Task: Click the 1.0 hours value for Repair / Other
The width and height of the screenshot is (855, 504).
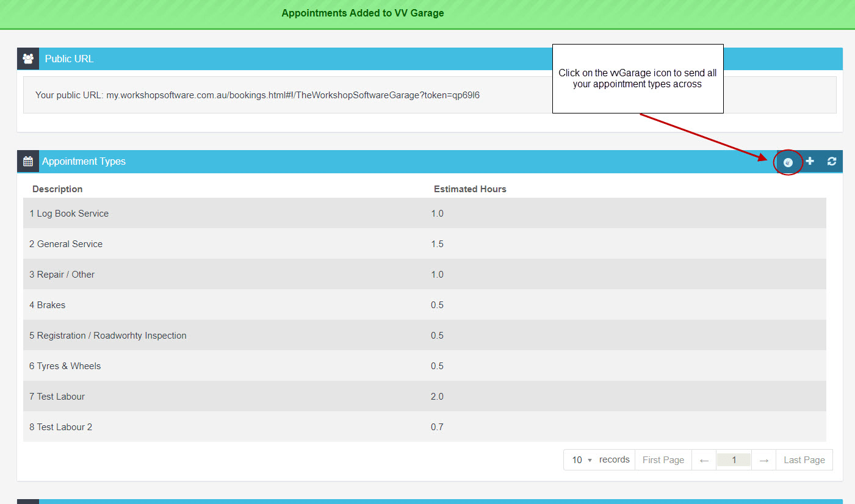Action: [x=437, y=275]
